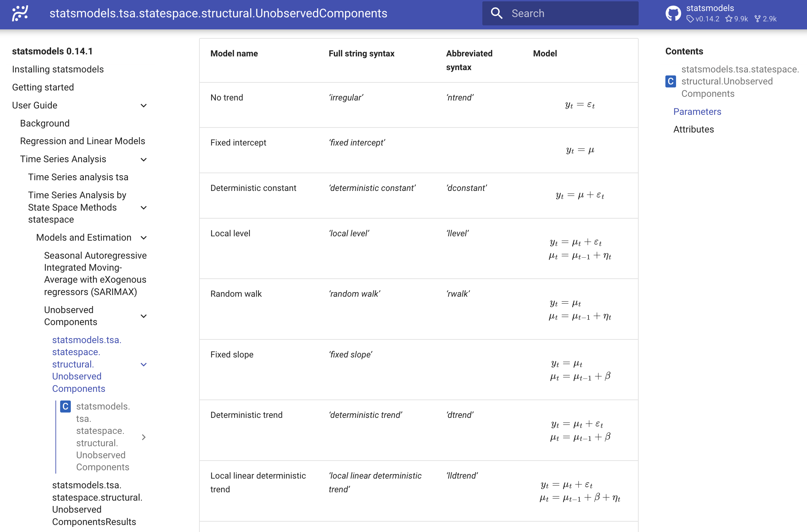This screenshot has height=532, width=807.
Task: Jump to Attributes in Contents
Action: click(x=693, y=129)
